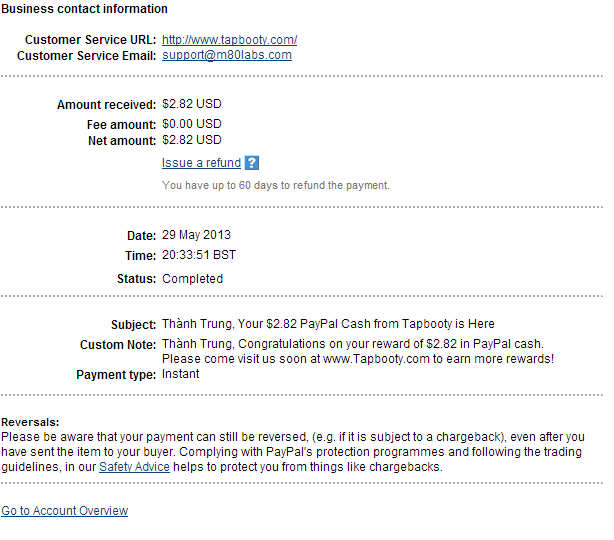Viewport: 614px width, 540px height.
Task: Click the Completed status text
Action: point(192,279)
